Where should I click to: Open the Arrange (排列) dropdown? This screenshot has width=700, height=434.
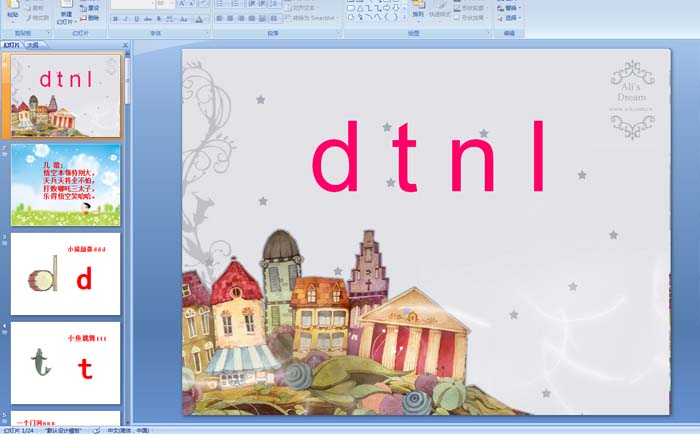coord(418,11)
